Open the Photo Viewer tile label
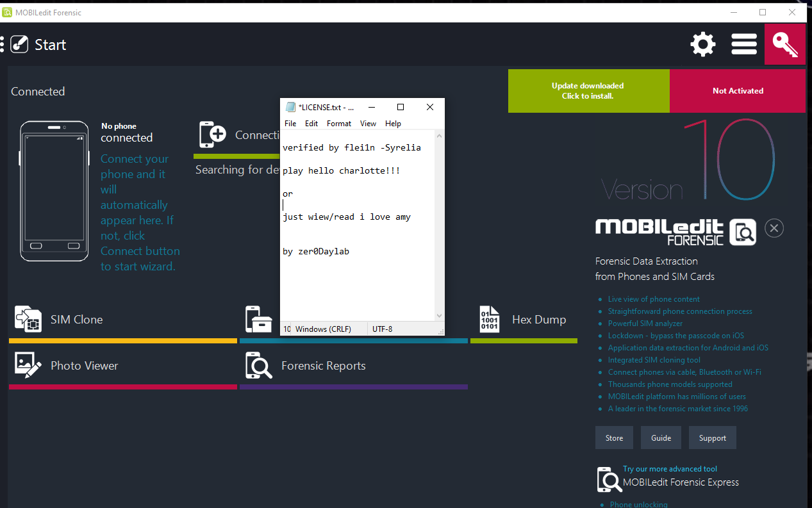 pyautogui.click(x=85, y=366)
